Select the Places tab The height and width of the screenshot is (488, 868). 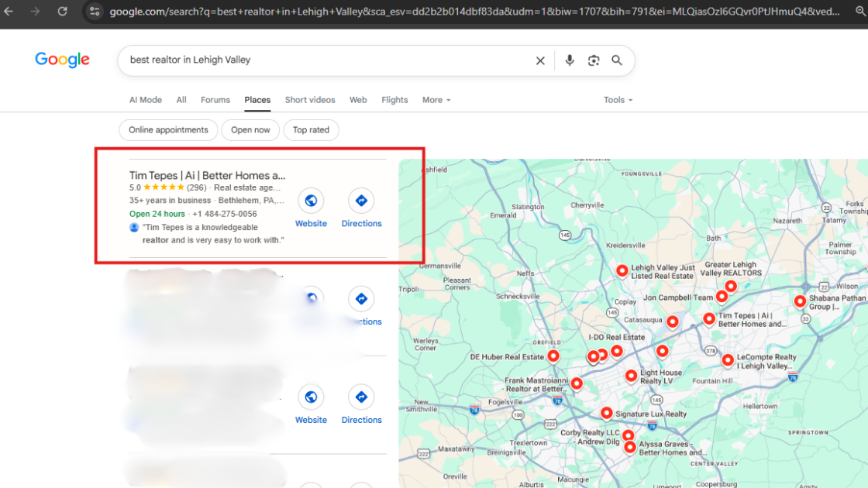click(x=257, y=100)
